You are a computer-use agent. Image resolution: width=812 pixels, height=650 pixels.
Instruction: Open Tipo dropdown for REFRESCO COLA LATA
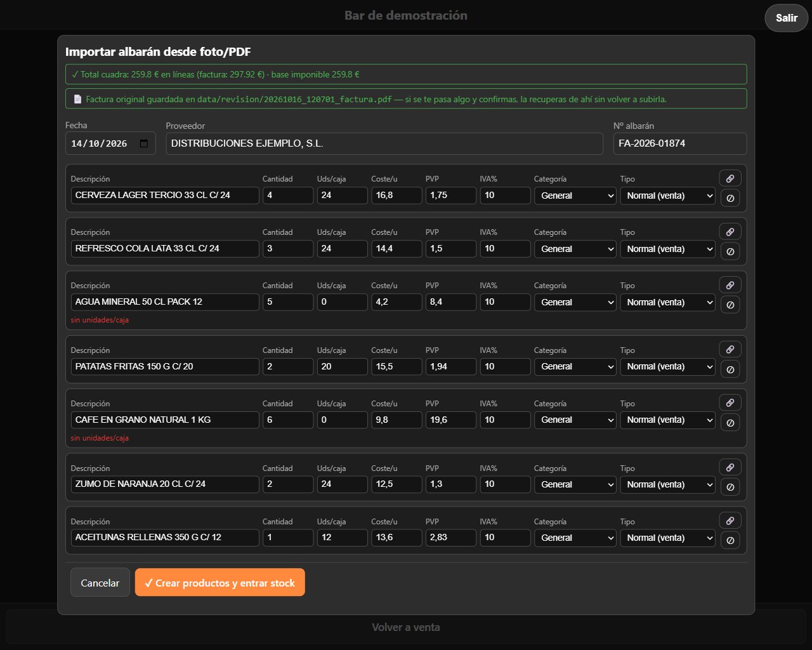[x=667, y=249]
